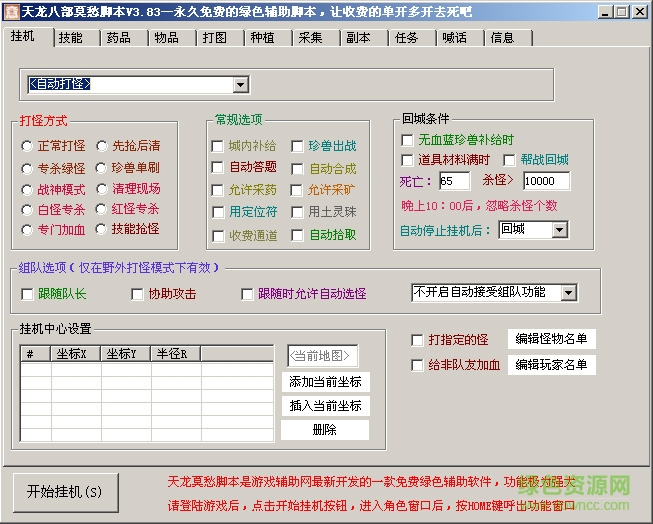Click the 死亡 count input field
Viewport: 653px width, 524px height.
point(454,181)
